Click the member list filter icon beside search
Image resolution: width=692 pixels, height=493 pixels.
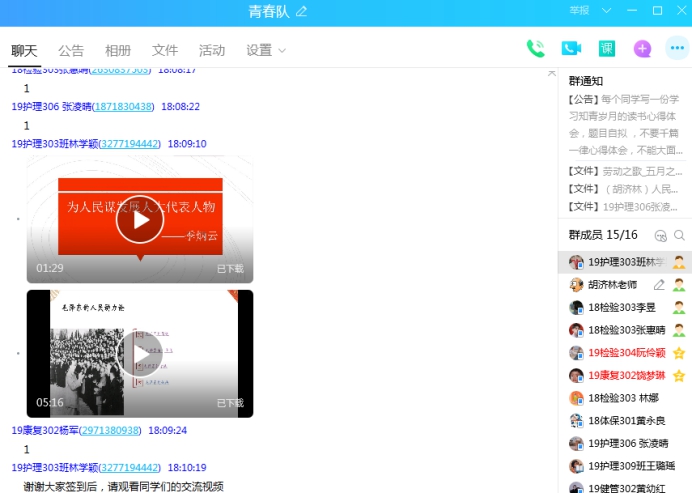tap(660, 235)
